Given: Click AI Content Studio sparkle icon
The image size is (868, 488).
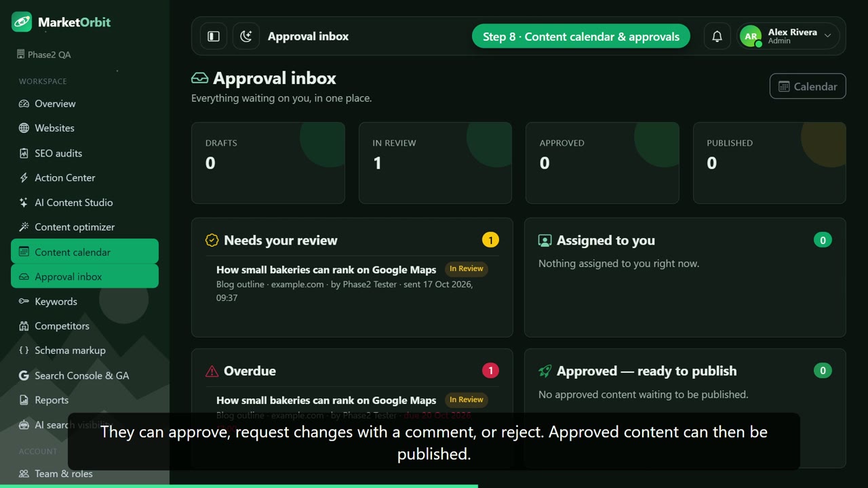Looking at the screenshot, I should pyautogui.click(x=24, y=203).
